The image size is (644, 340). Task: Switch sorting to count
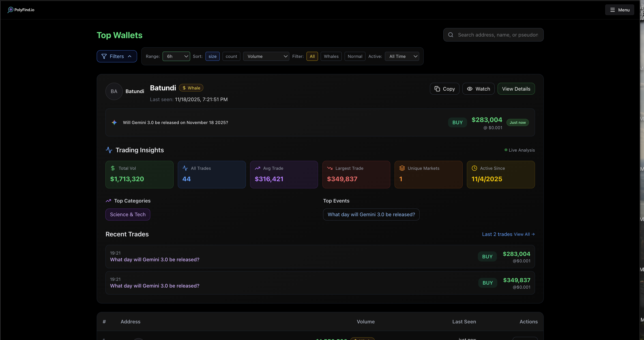[x=231, y=56]
